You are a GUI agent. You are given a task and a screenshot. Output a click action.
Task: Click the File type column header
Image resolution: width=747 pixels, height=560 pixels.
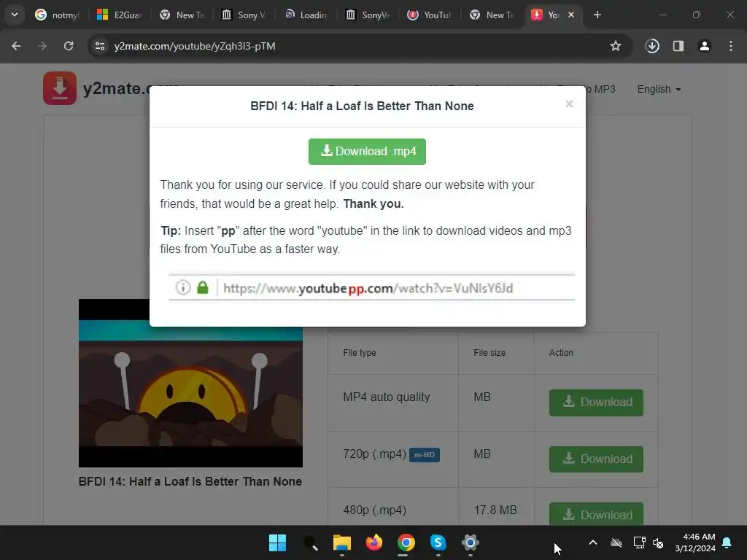360,353
